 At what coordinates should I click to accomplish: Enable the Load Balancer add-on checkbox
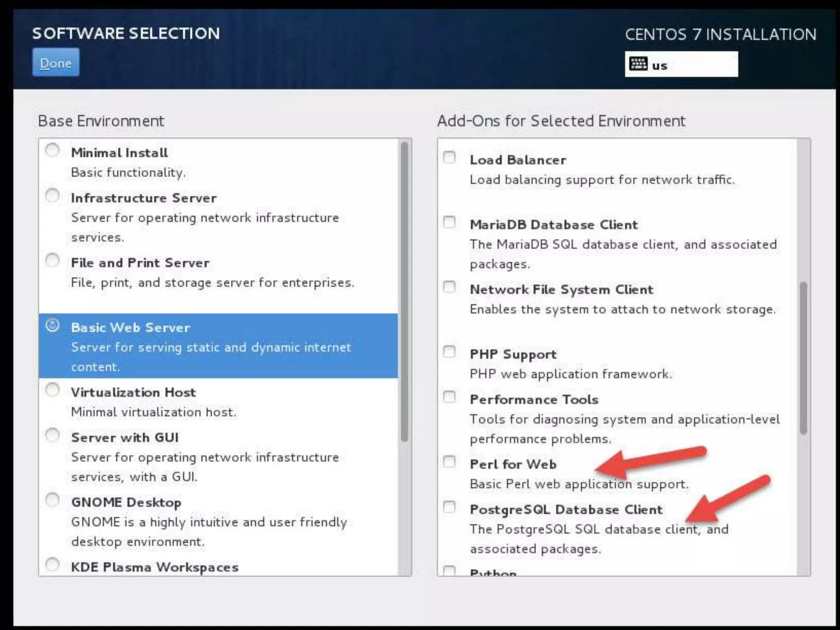tap(450, 157)
